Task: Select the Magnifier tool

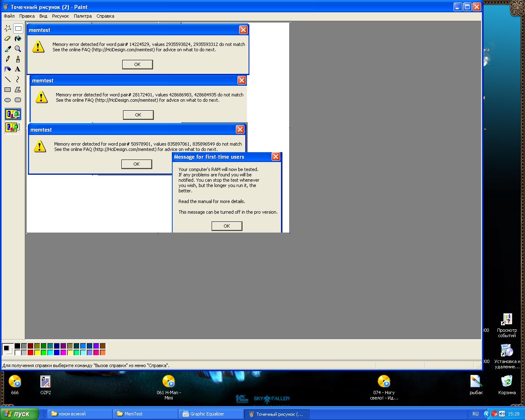Action: (x=18, y=49)
